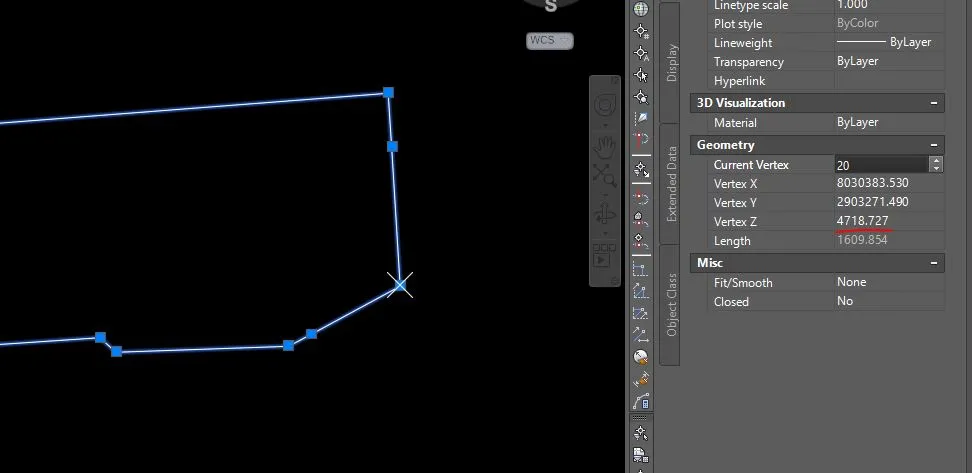Click the zoom extents tool in navigation bar
This screenshot has height=473, width=972.
[x=604, y=175]
